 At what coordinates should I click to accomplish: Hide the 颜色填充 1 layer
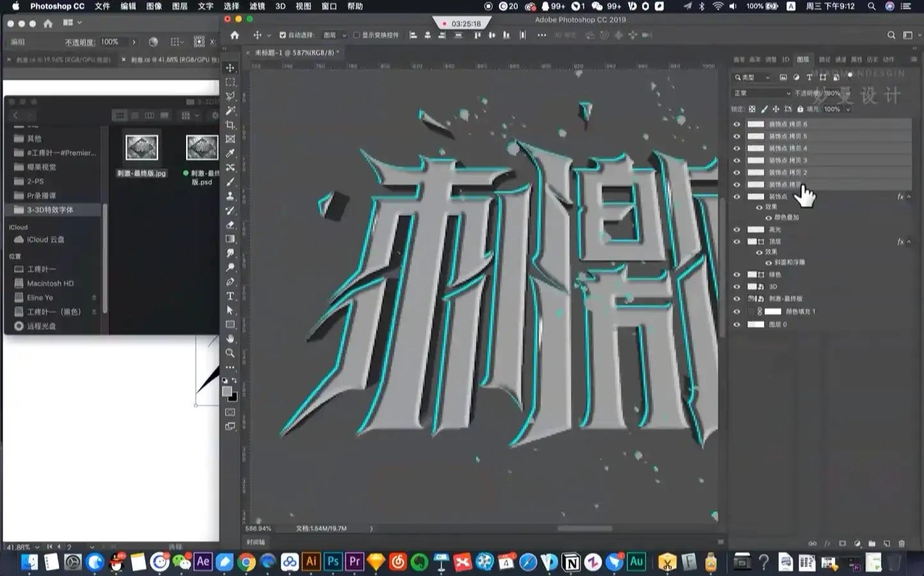tap(737, 312)
